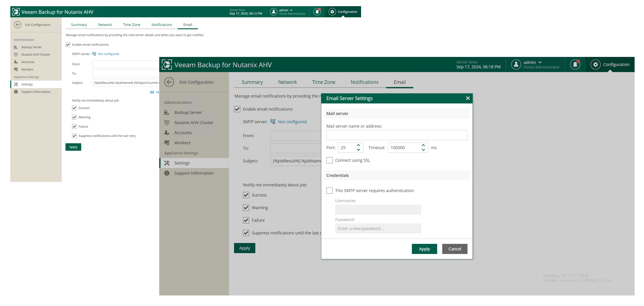Click the Timeout value field
This screenshot has width=644, height=306.
tap(405, 148)
